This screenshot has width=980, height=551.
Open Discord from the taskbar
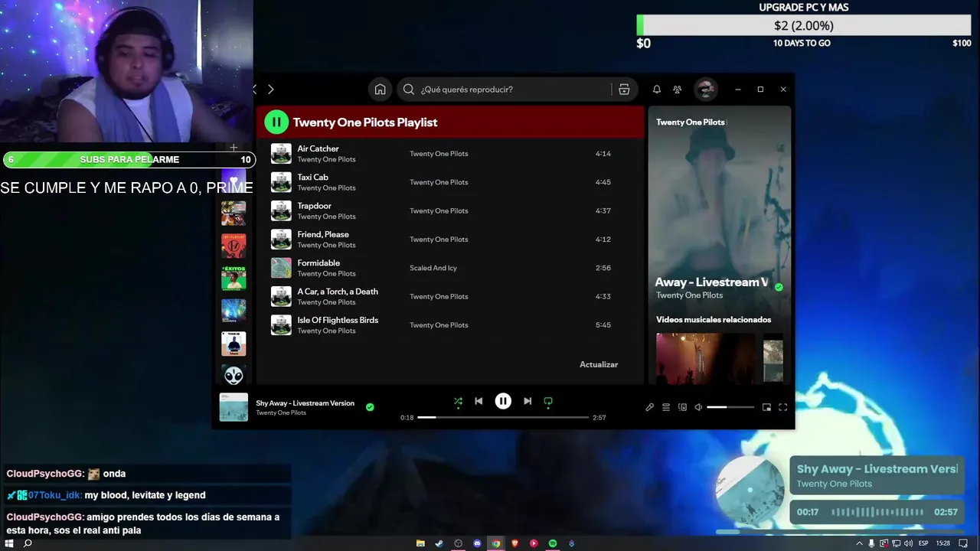pyautogui.click(x=477, y=543)
